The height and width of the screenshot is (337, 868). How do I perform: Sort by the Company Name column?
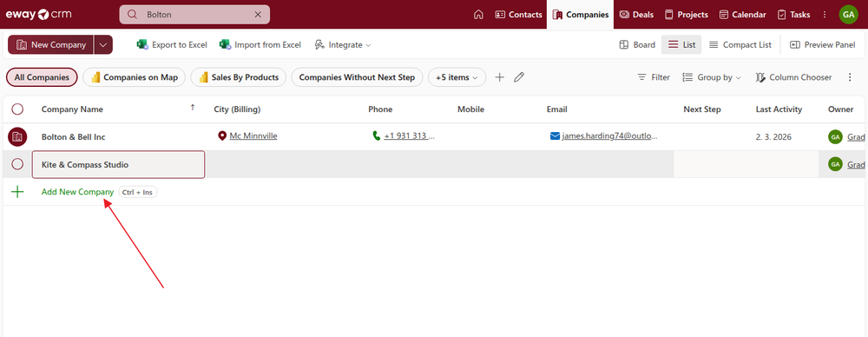[72, 109]
